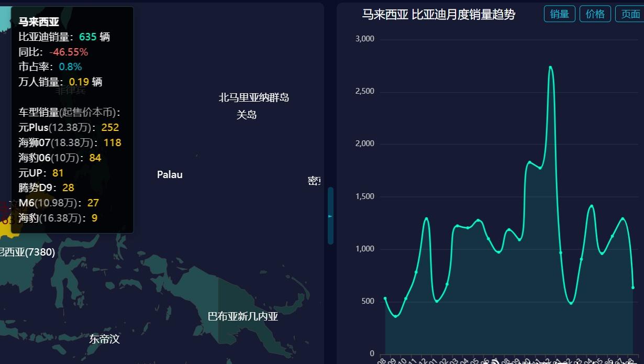
Task: Click the last data point at the line's right end
Action: point(633,288)
